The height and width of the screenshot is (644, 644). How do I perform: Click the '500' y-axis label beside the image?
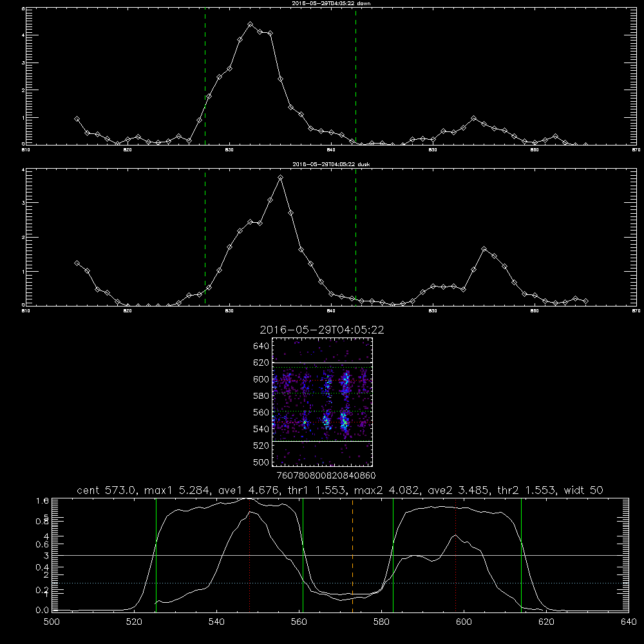point(261,462)
